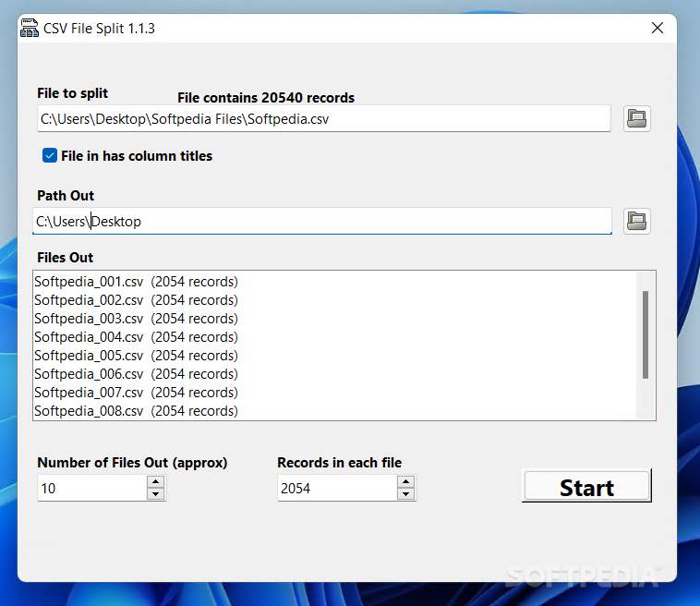Decrease Number of Files Out with down arrow

155,494
